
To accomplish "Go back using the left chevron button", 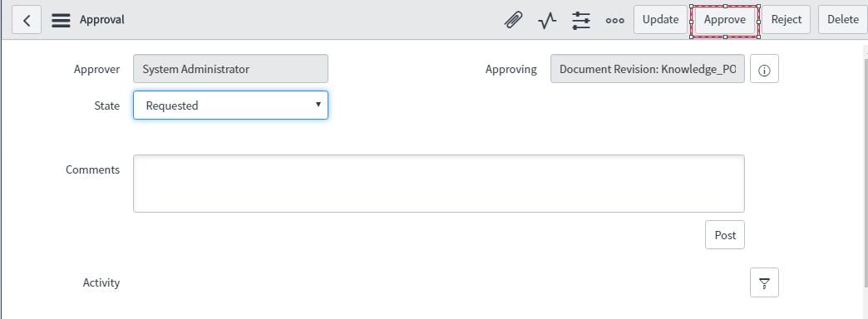I will (27, 20).
